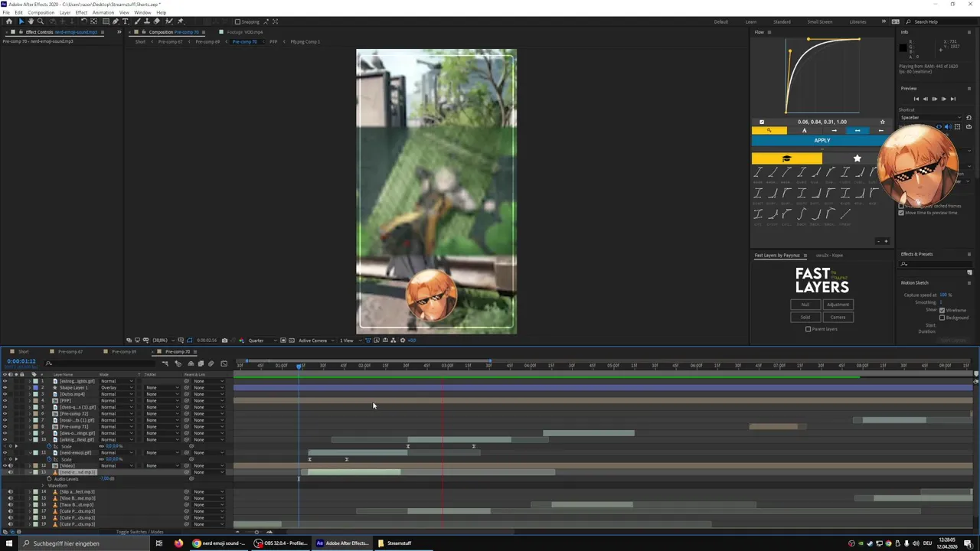Hide the Shape Layer 1 layer via eye icon
The image size is (980, 551).
pyautogui.click(x=5, y=388)
